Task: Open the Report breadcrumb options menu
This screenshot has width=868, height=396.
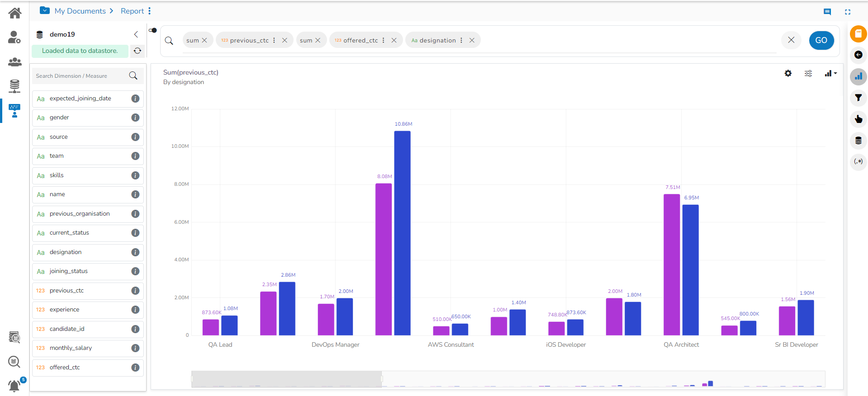Action: point(150,11)
